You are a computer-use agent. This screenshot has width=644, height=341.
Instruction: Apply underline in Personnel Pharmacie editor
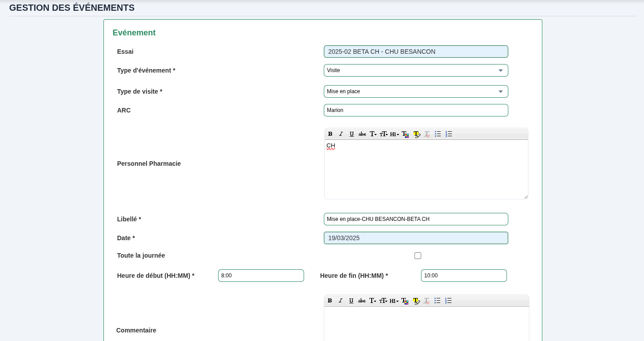352,134
